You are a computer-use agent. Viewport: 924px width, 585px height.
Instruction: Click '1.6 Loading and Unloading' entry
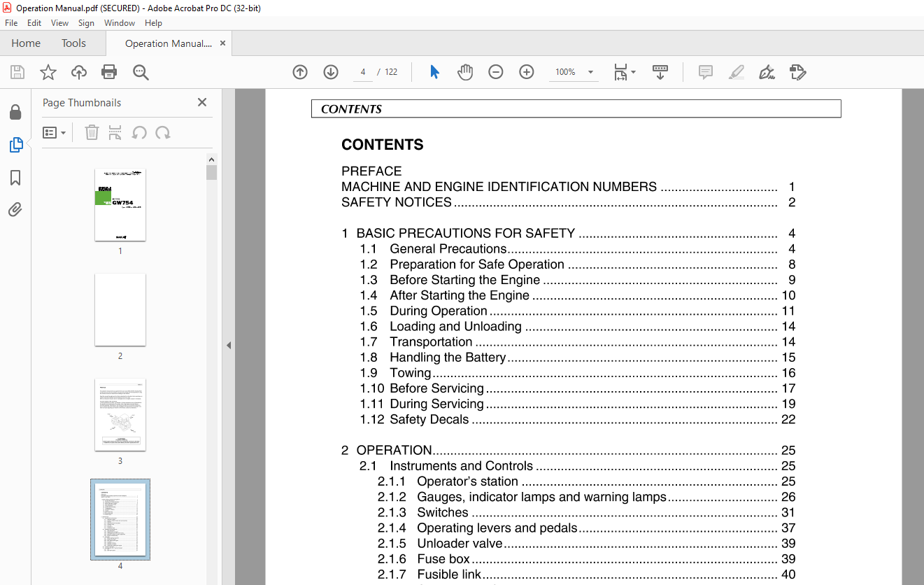click(x=578, y=326)
